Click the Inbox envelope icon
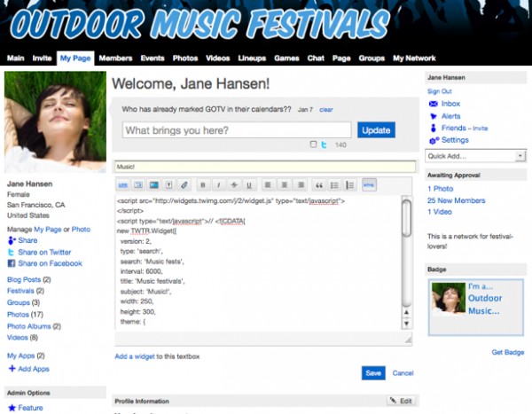The image size is (532, 414). [x=434, y=104]
